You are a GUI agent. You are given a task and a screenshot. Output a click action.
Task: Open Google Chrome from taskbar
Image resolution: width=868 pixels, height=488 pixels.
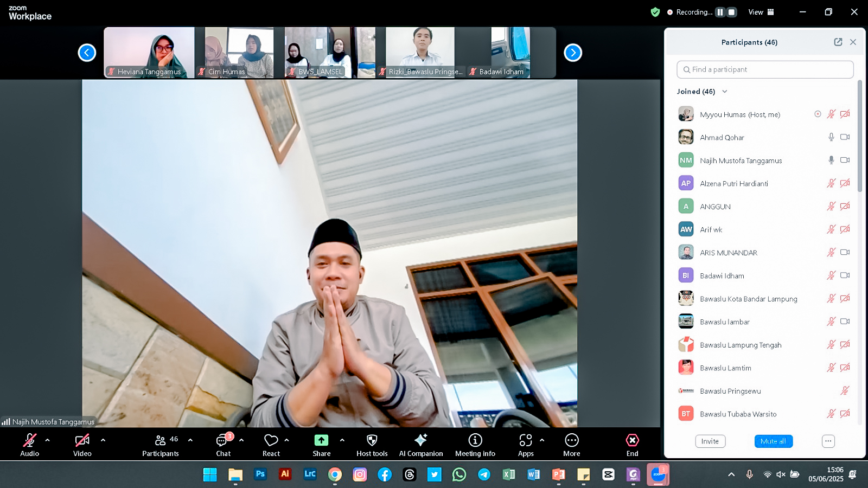(x=335, y=474)
